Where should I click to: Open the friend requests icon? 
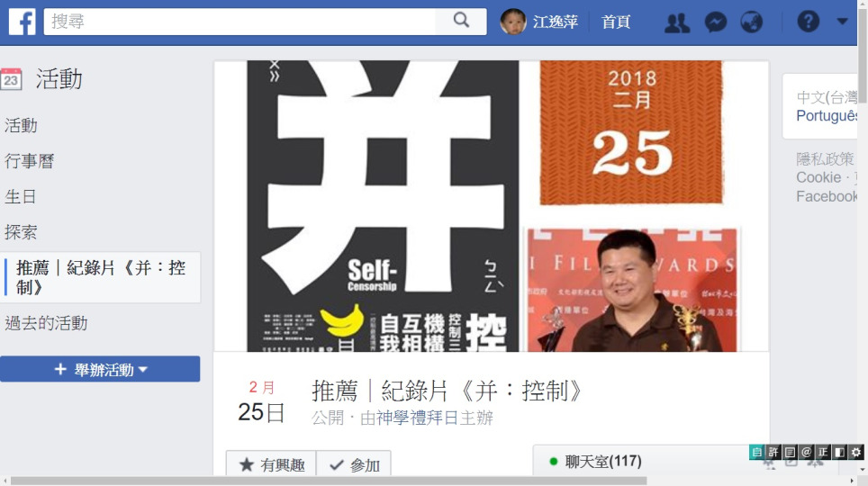coord(677,22)
